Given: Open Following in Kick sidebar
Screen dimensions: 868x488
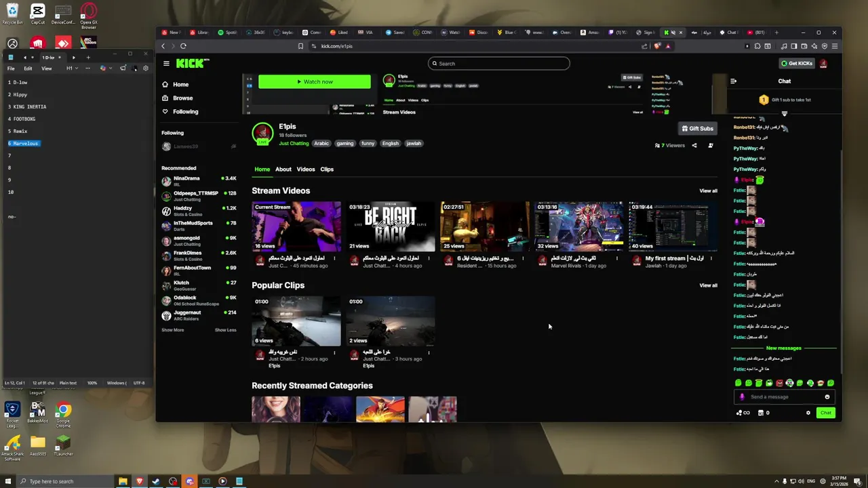Looking at the screenshot, I should [180, 112].
